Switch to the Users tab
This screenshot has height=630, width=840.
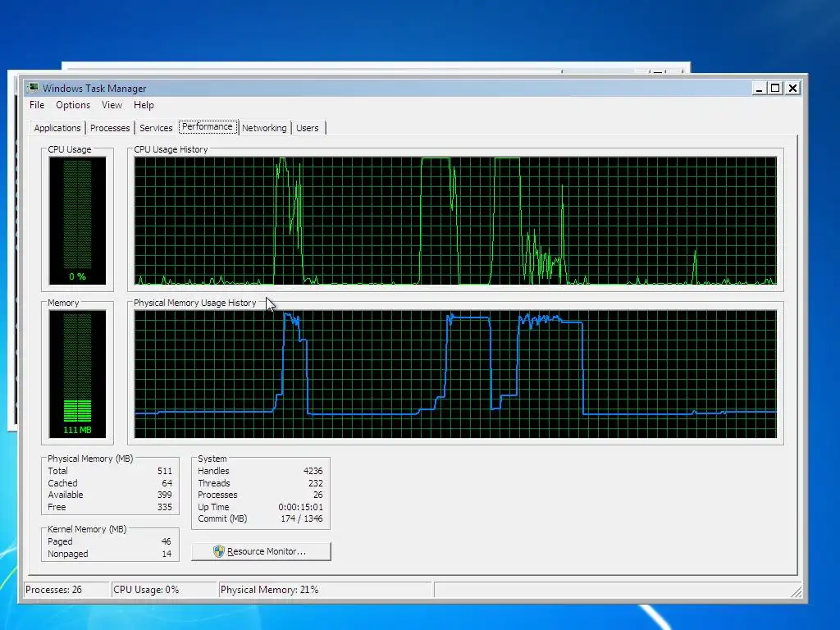pos(308,128)
